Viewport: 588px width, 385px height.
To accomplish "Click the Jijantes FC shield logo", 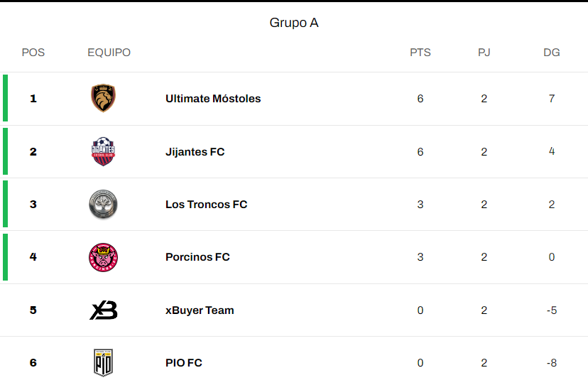I will (103, 151).
